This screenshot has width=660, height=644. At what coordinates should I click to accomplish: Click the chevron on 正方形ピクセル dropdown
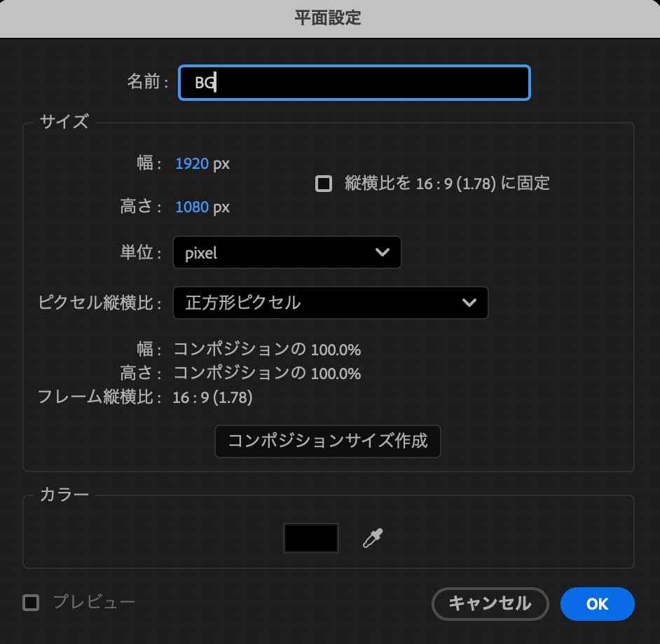[x=469, y=303]
